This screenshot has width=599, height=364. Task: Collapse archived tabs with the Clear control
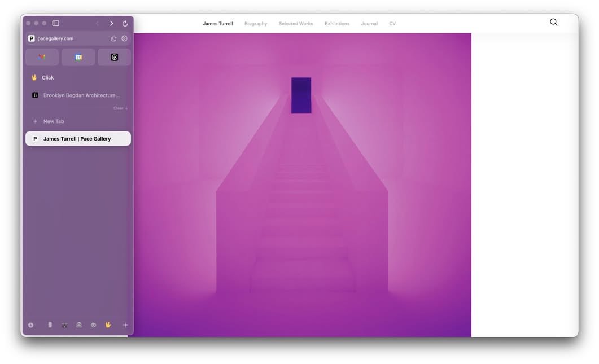[x=119, y=108]
